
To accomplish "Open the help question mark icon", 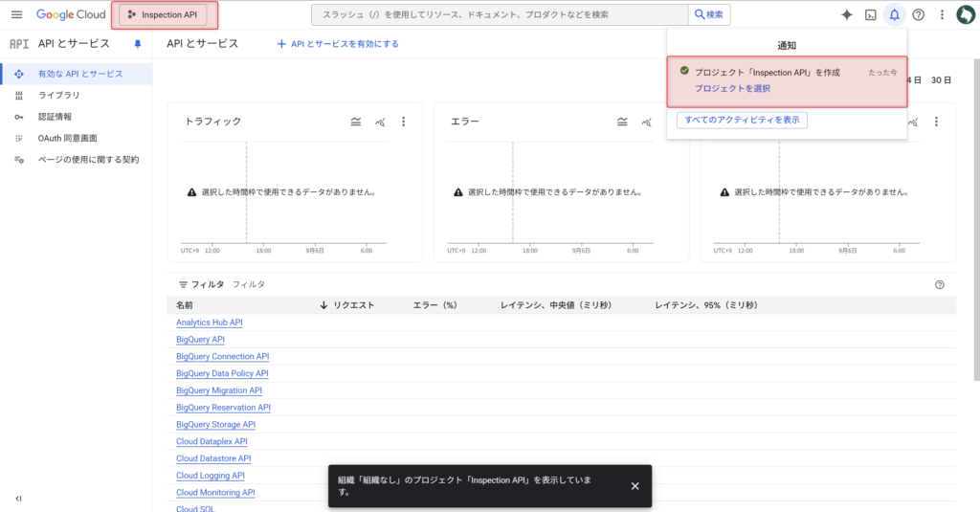I will 918,14.
